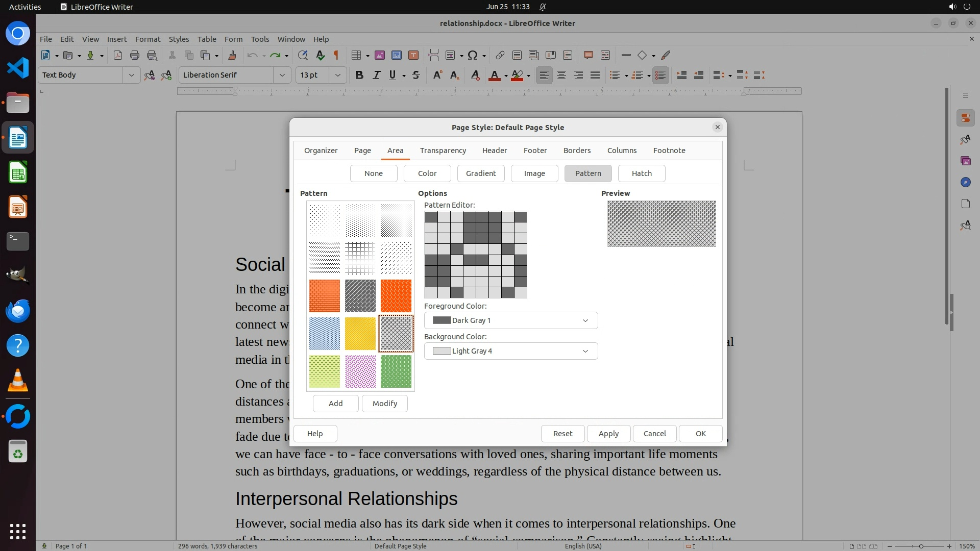Switch to the Transparency tab
This screenshot has width=980, height=551.
pyautogui.click(x=443, y=151)
